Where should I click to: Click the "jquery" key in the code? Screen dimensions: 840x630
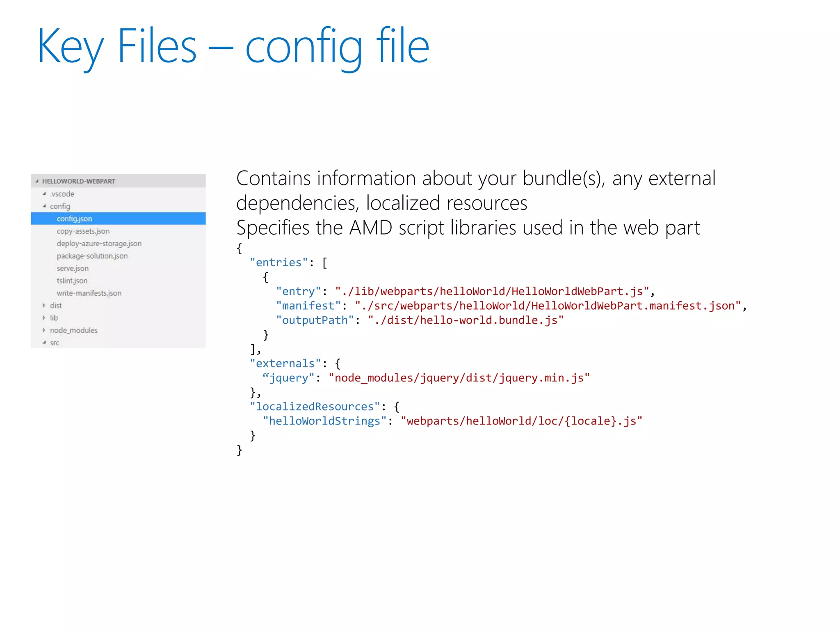point(289,378)
